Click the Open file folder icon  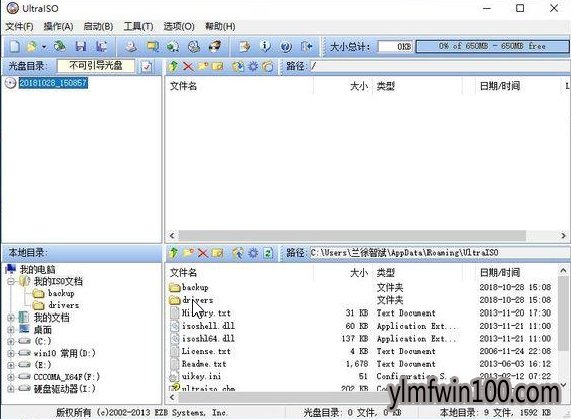point(32,47)
